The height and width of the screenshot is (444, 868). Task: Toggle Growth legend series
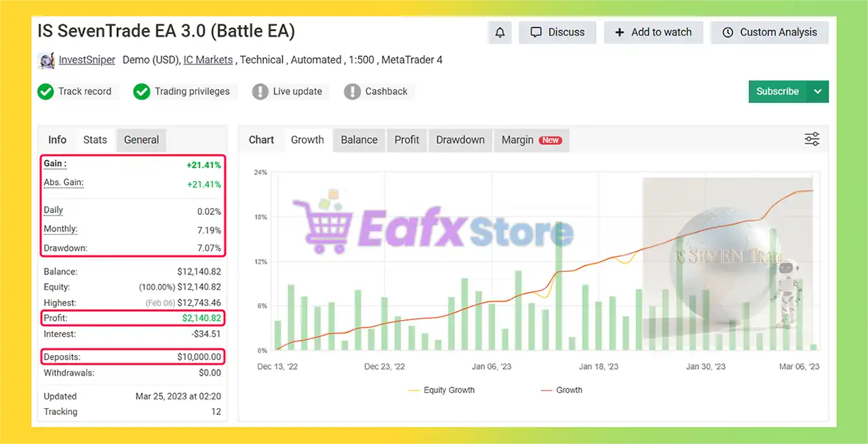(561, 390)
